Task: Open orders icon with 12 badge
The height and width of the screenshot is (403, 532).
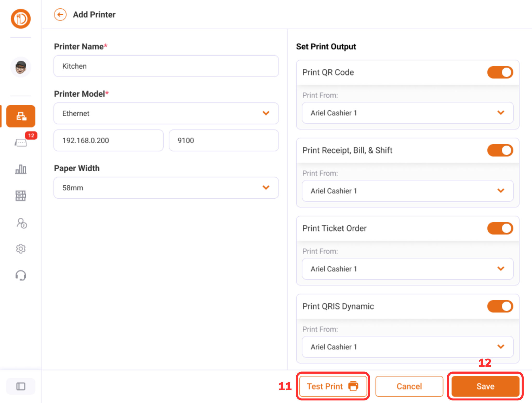Action: coord(21,142)
